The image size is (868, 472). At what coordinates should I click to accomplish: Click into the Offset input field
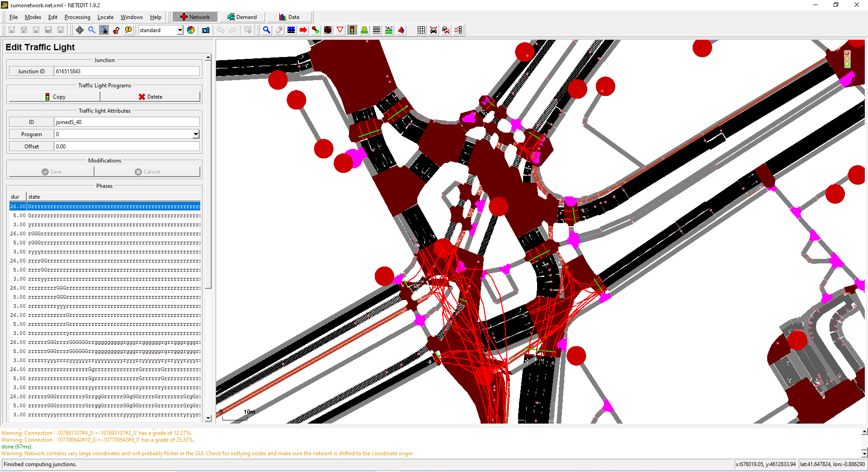coord(127,147)
